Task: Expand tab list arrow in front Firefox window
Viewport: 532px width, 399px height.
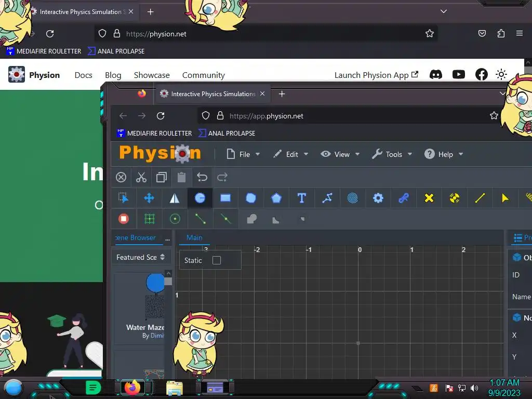Action: pos(502,94)
